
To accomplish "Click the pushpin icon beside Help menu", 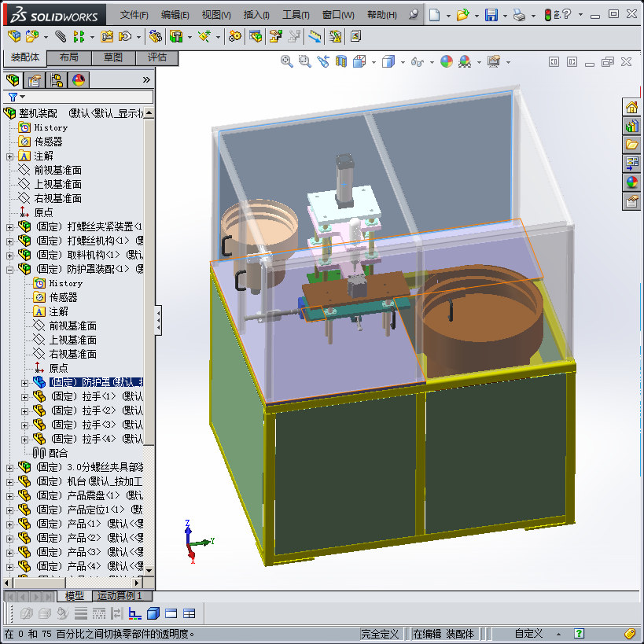I will tap(414, 15).
